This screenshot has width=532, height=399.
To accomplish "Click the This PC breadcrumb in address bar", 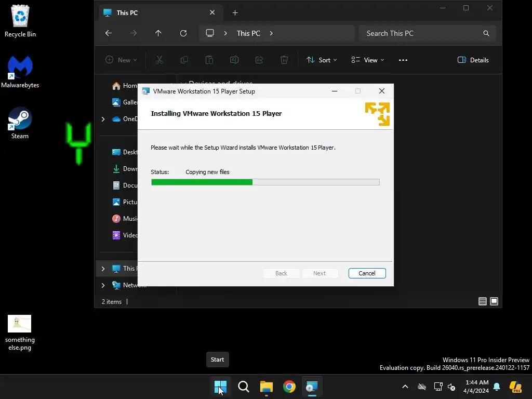I will pyautogui.click(x=248, y=33).
